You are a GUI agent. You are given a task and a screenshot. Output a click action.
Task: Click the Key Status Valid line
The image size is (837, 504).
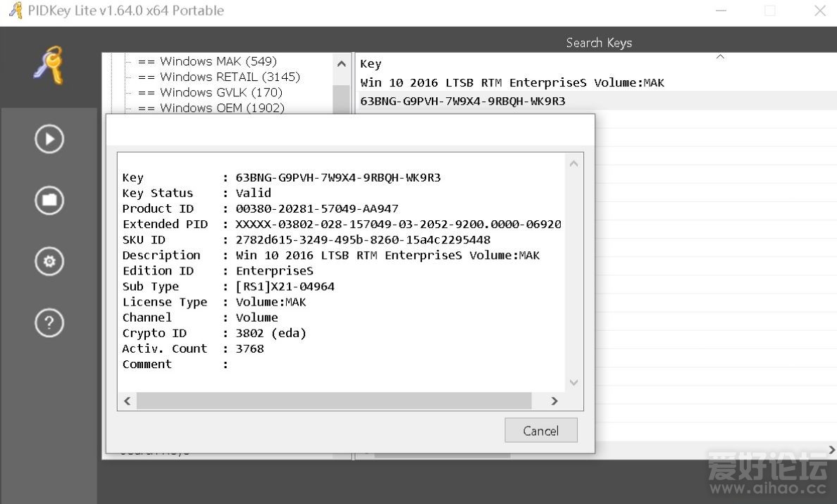point(197,193)
